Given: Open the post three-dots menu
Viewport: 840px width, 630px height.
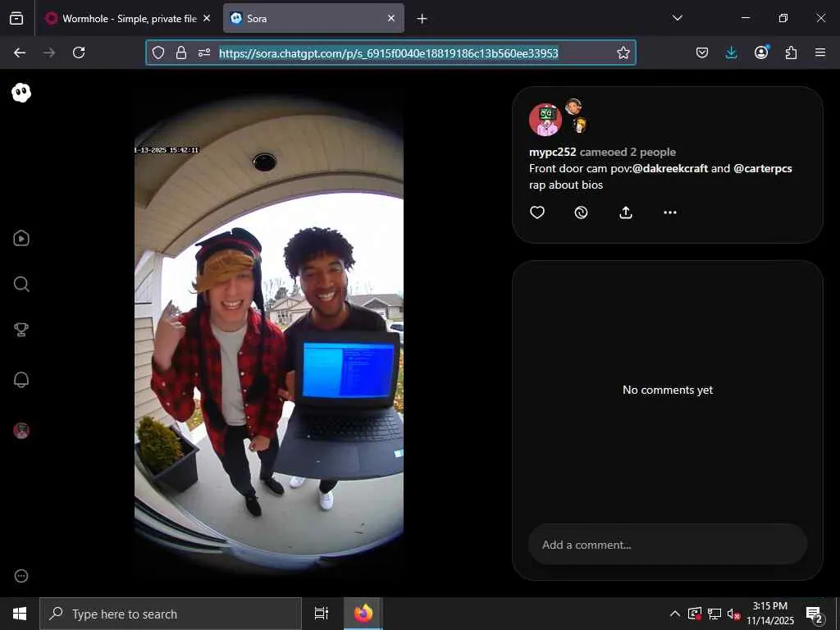Looking at the screenshot, I should (x=670, y=212).
